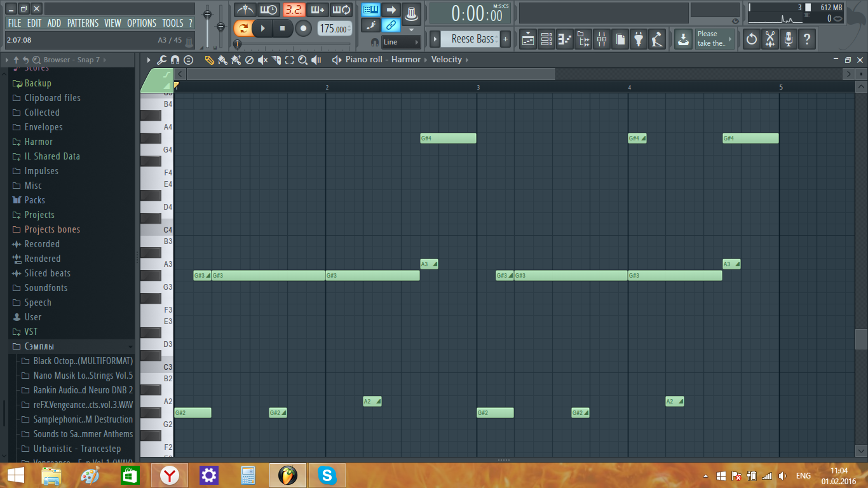Choose the Select marquee tool
The height and width of the screenshot is (488, 868).
(289, 60)
